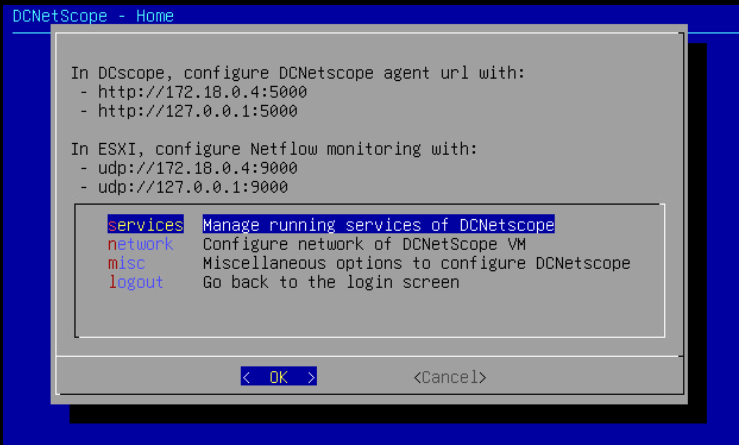739x445 pixels.
Task: Click the udp://127.0.0.1:9000 Netflow address
Action: [x=193, y=187]
